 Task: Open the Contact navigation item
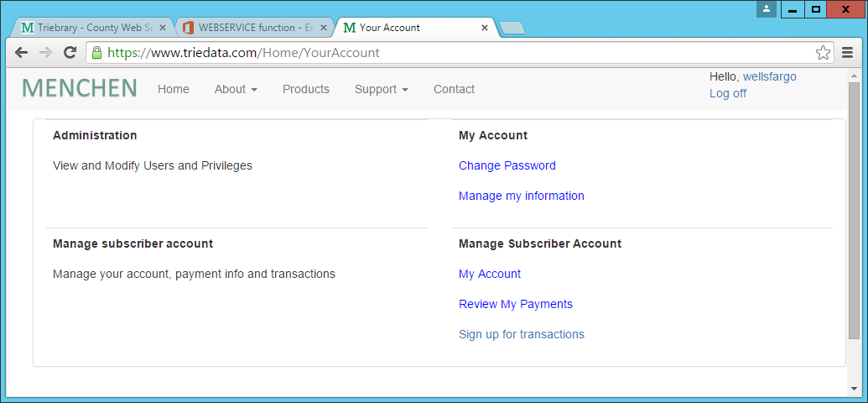click(x=454, y=89)
